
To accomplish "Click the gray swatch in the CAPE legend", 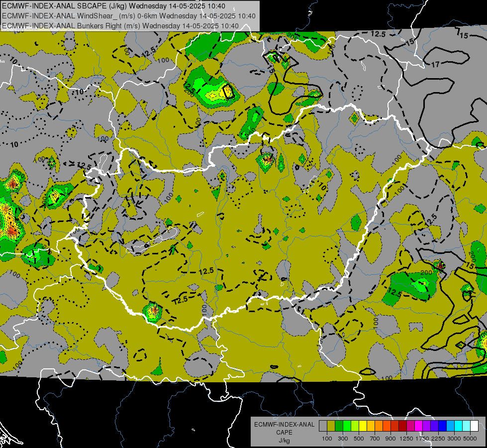I will [323, 426].
